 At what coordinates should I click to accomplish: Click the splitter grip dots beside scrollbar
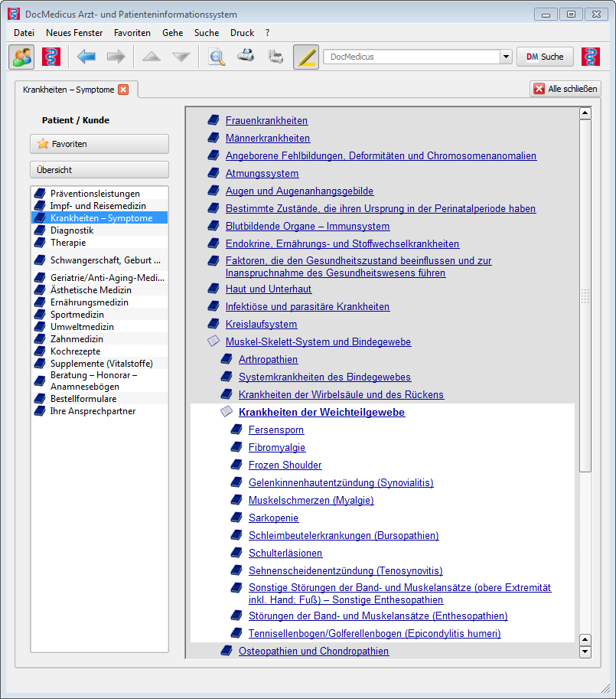pos(585,296)
